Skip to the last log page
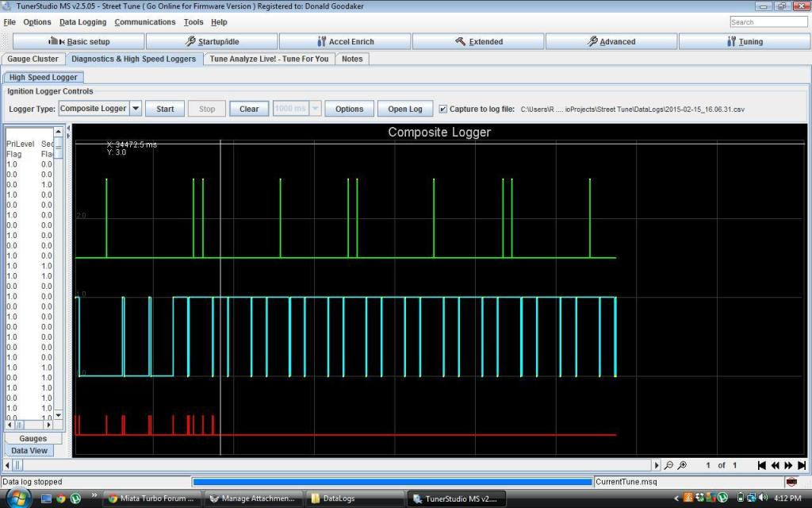812x508 pixels. tap(802, 465)
